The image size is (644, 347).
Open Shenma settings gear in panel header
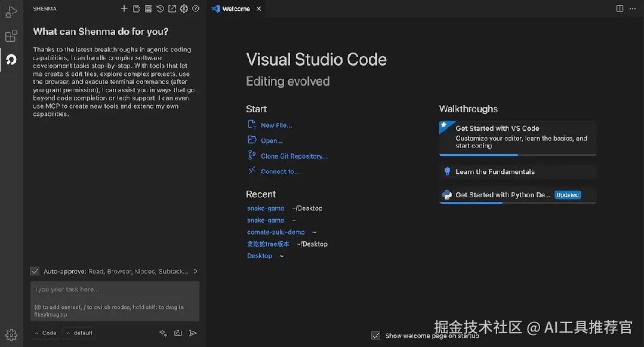click(184, 8)
